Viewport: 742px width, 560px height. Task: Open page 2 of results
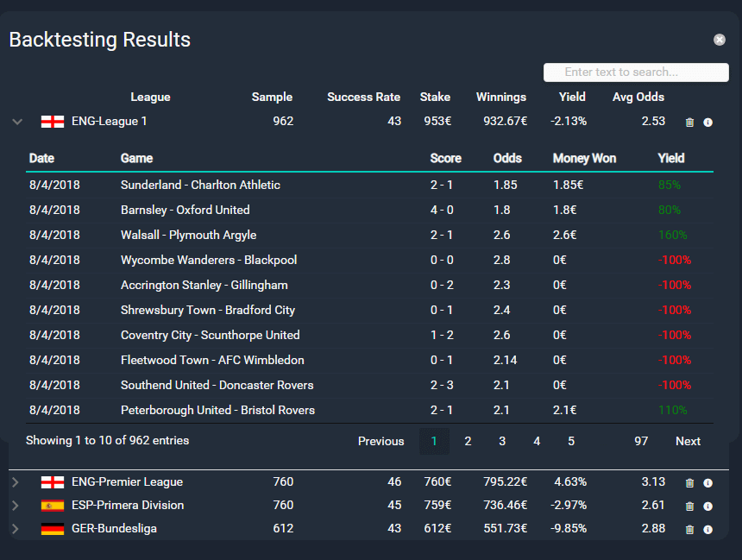pos(468,441)
